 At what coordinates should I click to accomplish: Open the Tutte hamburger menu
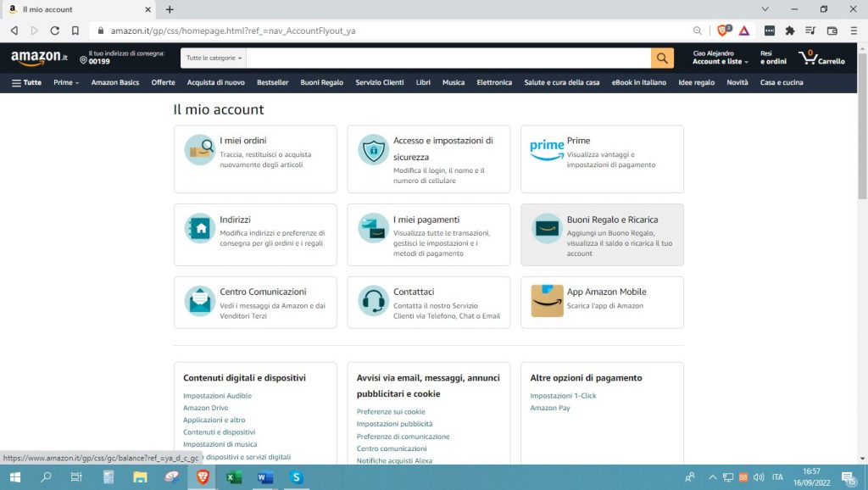click(x=26, y=82)
